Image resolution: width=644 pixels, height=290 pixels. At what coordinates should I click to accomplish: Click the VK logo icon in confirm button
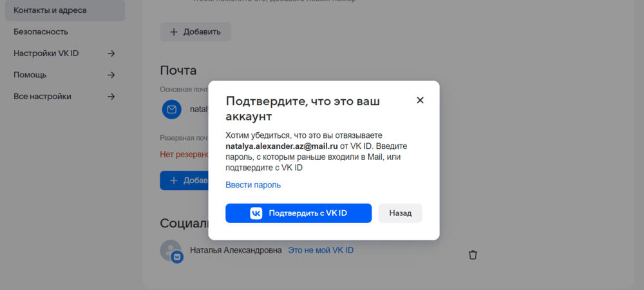pyautogui.click(x=256, y=213)
